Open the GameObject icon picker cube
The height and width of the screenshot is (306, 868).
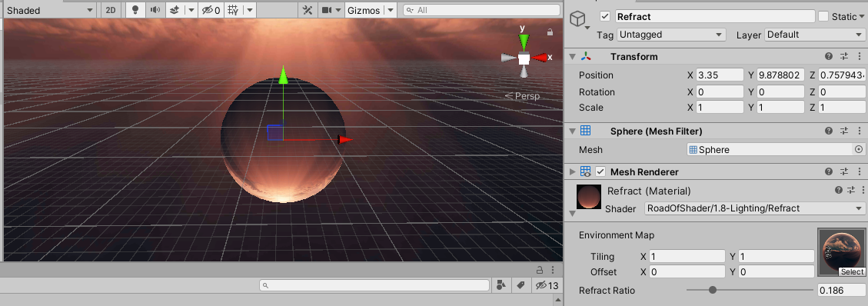578,20
